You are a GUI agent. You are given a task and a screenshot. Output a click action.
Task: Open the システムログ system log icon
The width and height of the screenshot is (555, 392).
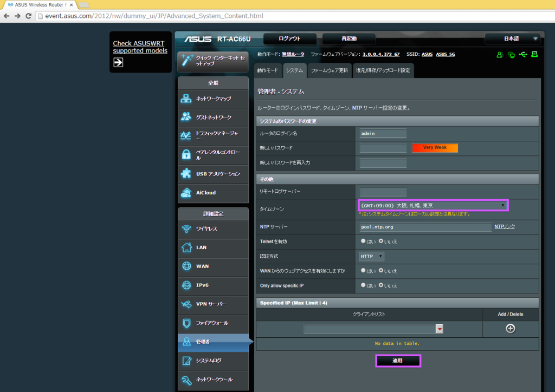[186, 361]
